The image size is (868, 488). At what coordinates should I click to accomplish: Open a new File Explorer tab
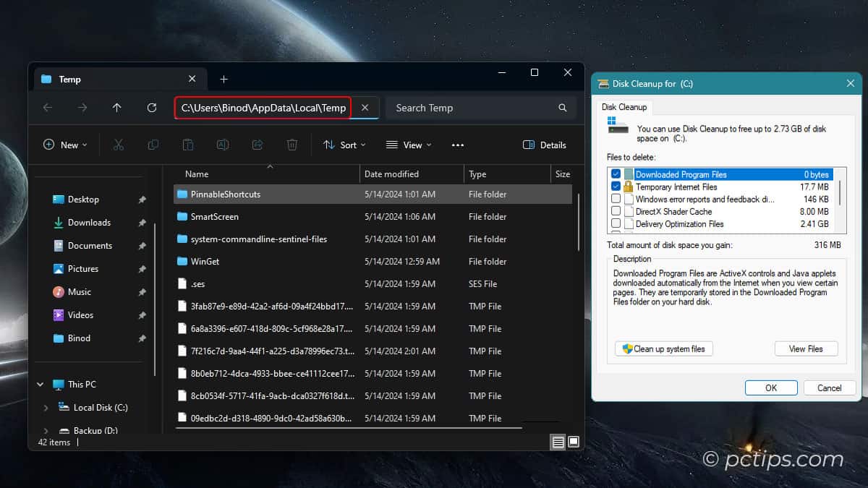[224, 79]
